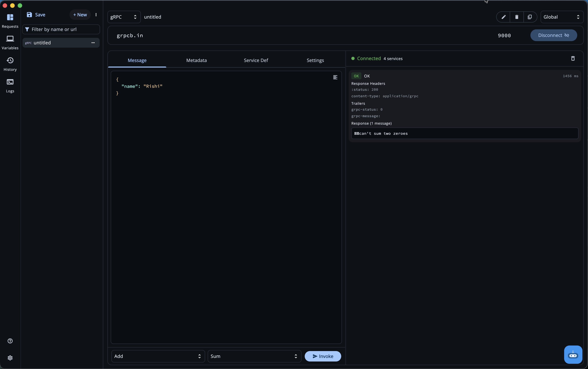The image size is (588, 369).
Task: Click the trash delete request icon
Action: [x=517, y=17]
